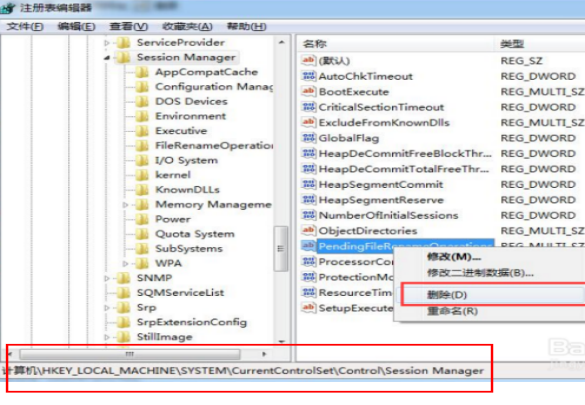Select the Session Manager folder icon
Screen dimensions: 585x405
(x=123, y=57)
